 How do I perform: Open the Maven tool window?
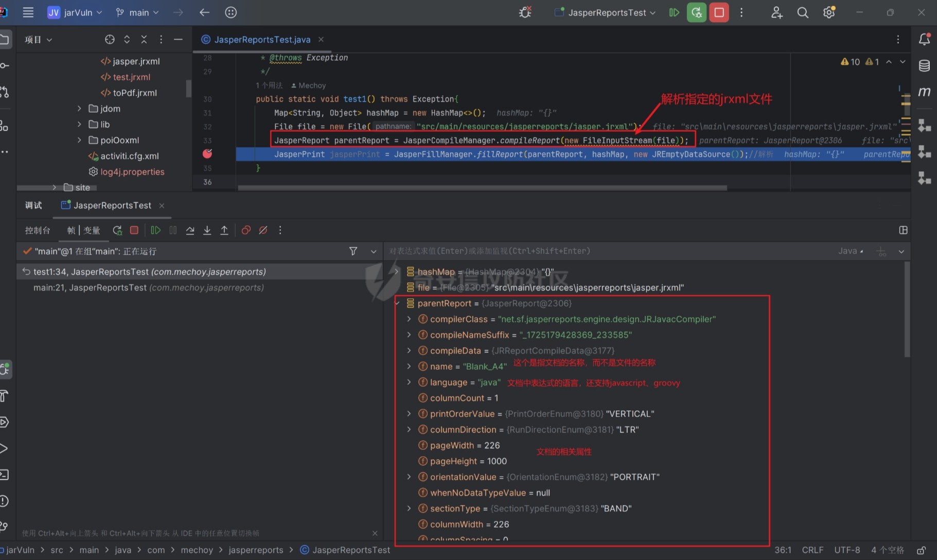click(924, 92)
